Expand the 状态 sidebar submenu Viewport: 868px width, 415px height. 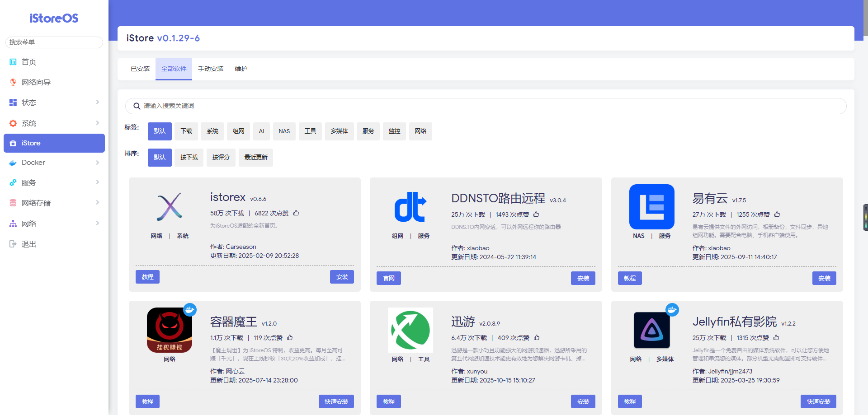pyautogui.click(x=54, y=103)
